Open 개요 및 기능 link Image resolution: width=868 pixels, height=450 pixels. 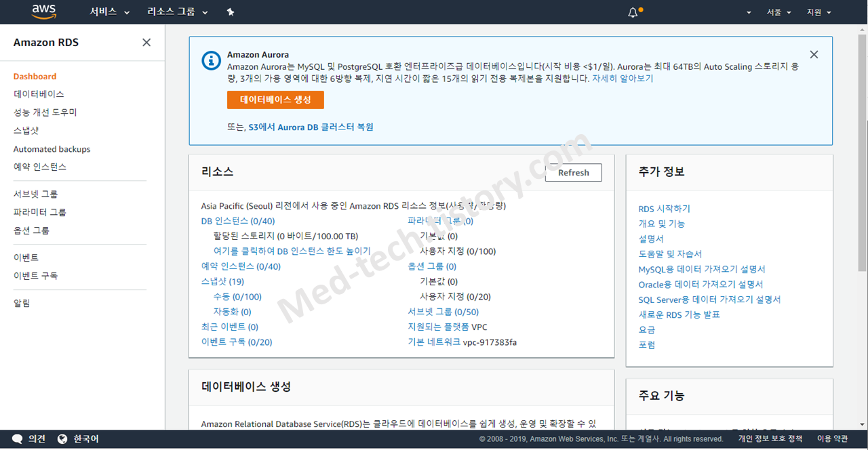coord(662,224)
